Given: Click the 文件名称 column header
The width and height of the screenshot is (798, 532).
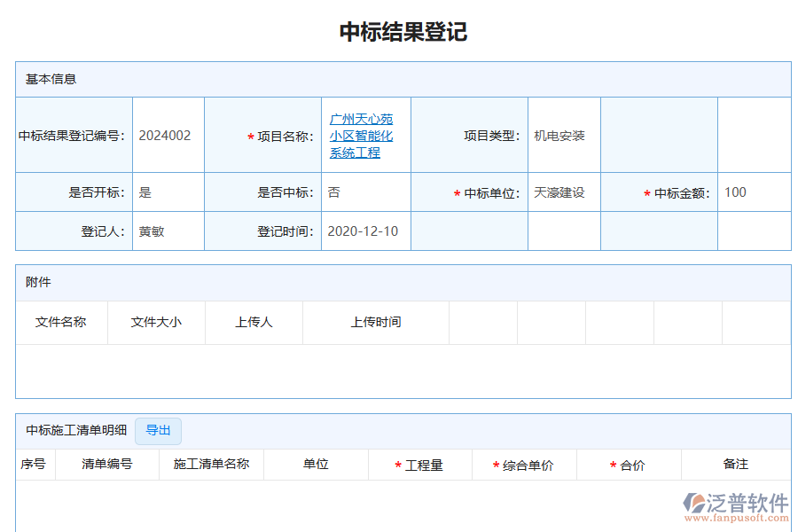Looking at the screenshot, I should pos(61,323).
